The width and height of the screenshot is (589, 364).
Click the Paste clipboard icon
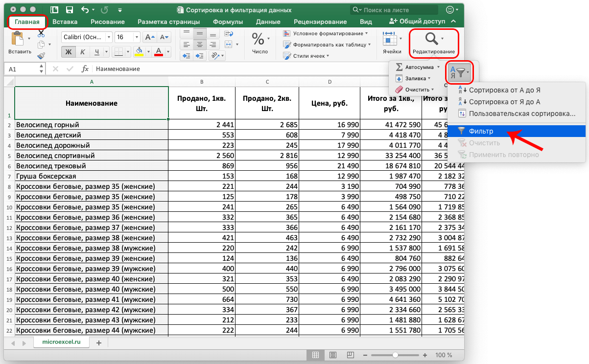pyautogui.click(x=18, y=39)
